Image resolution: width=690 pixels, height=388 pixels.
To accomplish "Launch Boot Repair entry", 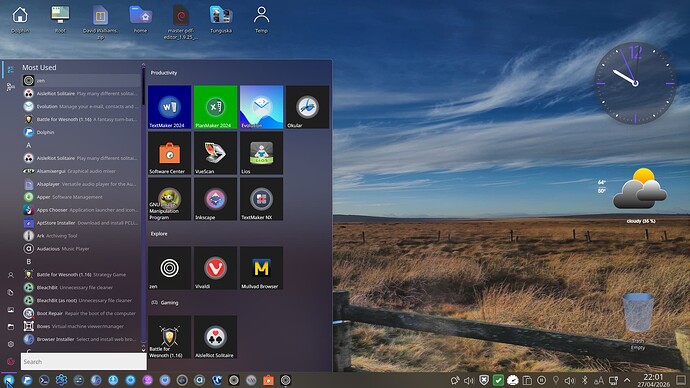I will click(81, 314).
